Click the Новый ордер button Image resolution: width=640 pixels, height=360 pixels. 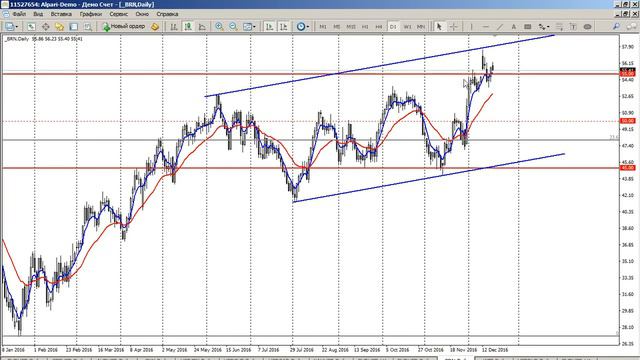[124, 27]
